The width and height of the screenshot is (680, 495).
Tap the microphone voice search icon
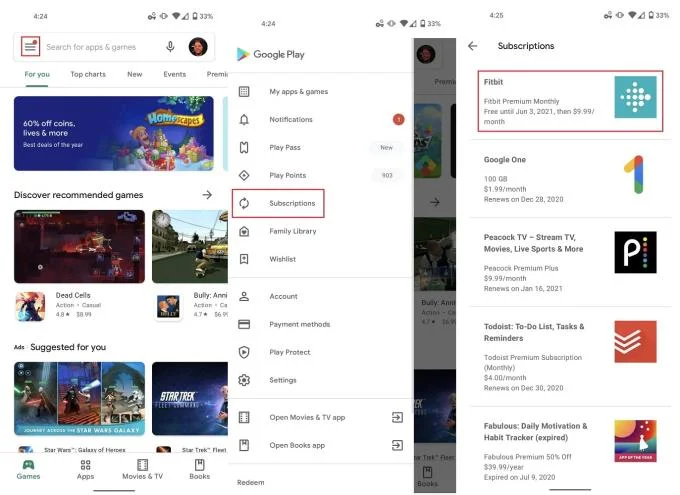(170, 46)
